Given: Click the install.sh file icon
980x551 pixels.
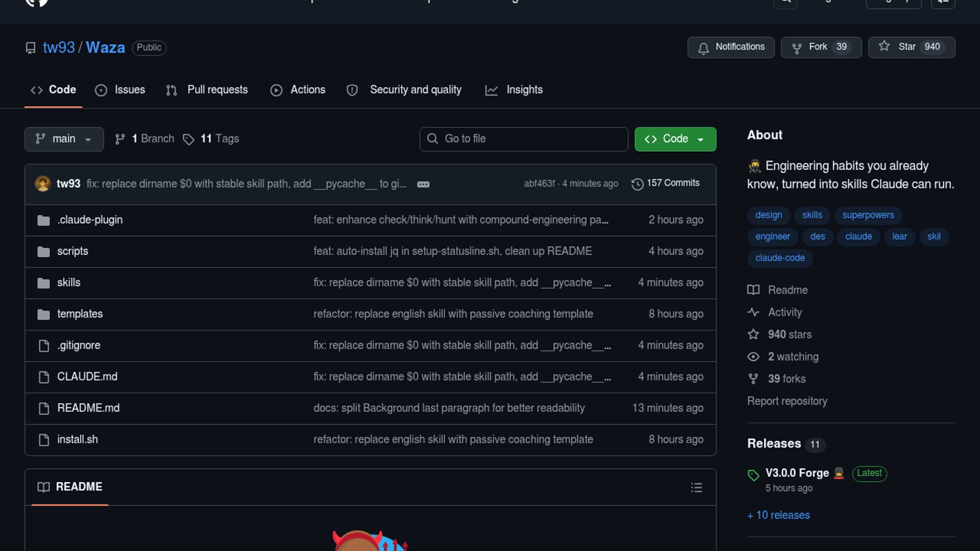Looking at the screenshot, I should (x=44, y=440).
